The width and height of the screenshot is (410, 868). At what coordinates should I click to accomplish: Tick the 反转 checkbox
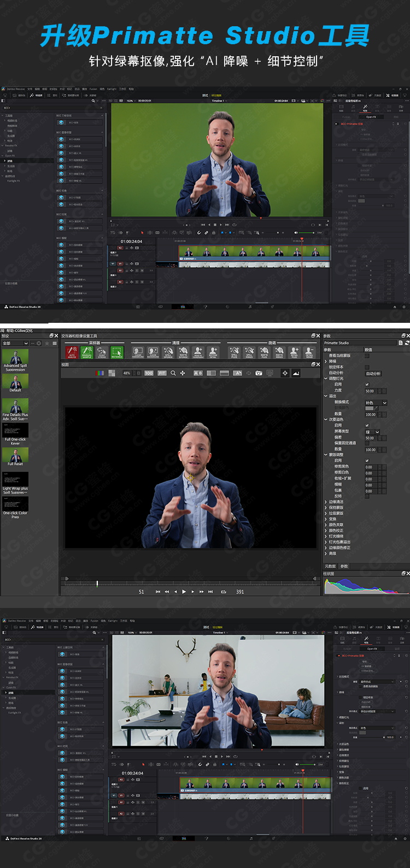(x=367, y=496)
